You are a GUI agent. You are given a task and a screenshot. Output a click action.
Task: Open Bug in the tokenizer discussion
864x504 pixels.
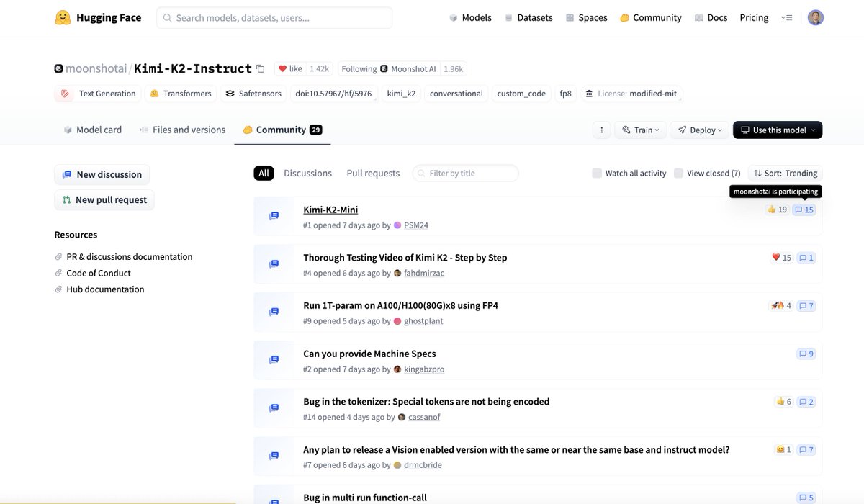(x=426, y=402)
